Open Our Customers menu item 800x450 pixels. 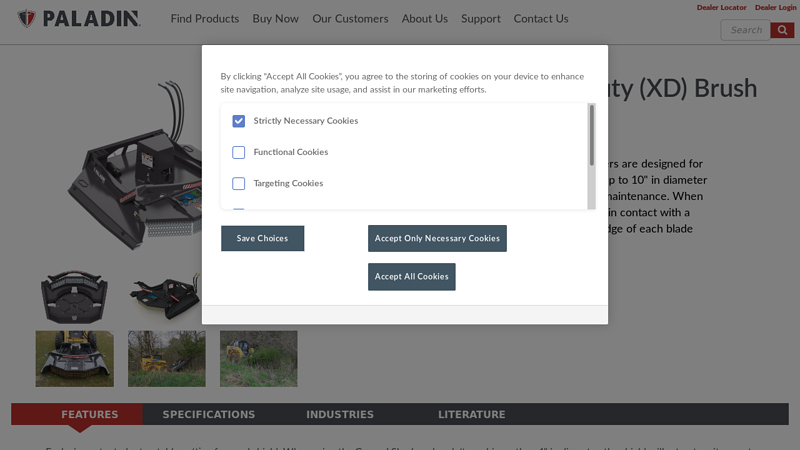[x=350, y=19]
